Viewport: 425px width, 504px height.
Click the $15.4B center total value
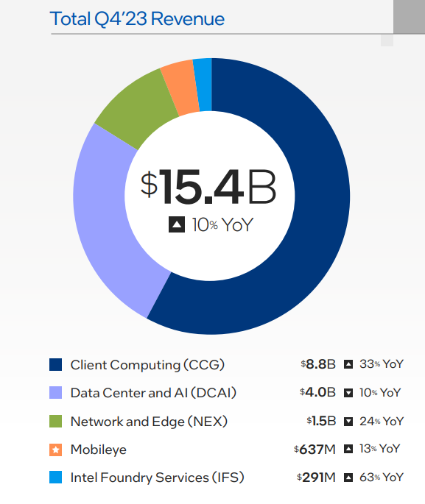pos(208,187)
